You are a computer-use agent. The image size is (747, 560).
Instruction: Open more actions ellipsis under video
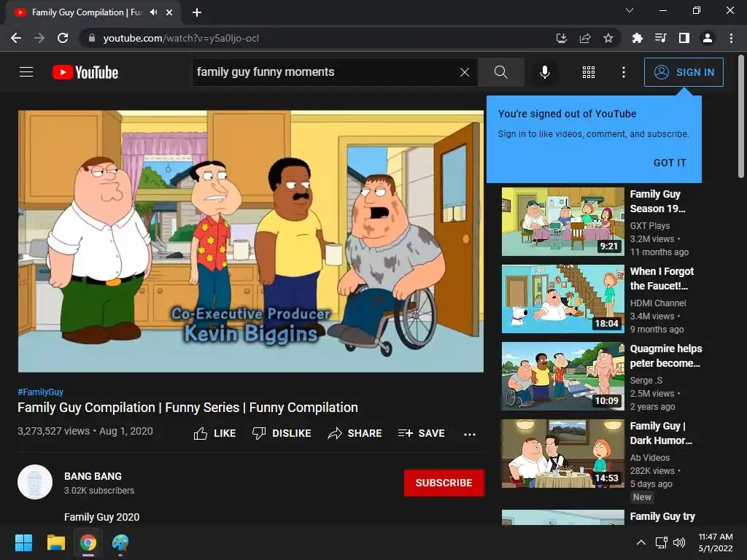[470, 434]
